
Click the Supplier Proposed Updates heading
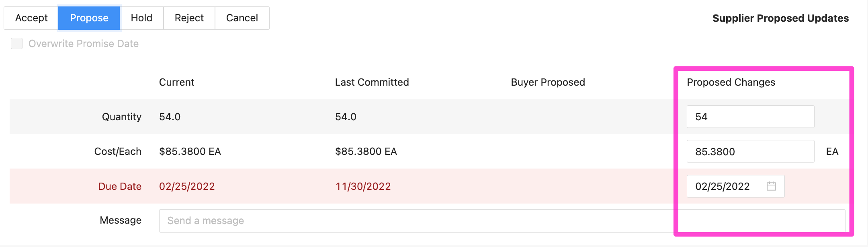coord(780,18)
